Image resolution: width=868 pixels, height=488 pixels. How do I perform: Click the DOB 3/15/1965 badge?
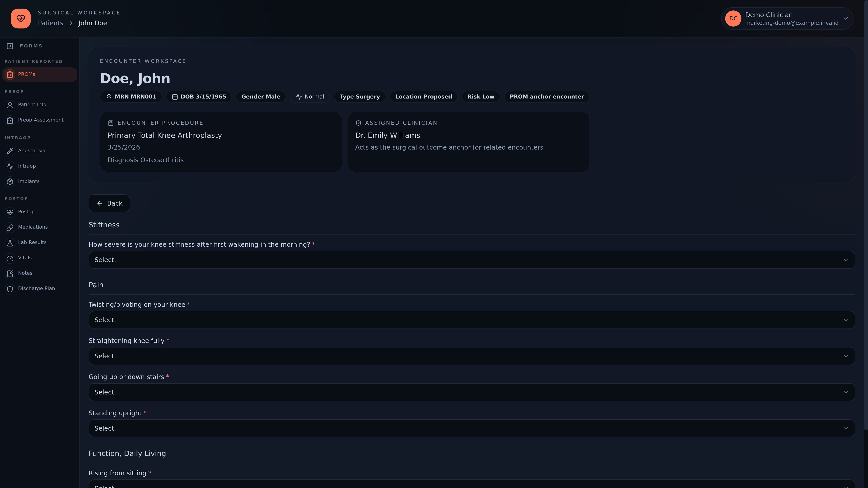tap(199, 97)
